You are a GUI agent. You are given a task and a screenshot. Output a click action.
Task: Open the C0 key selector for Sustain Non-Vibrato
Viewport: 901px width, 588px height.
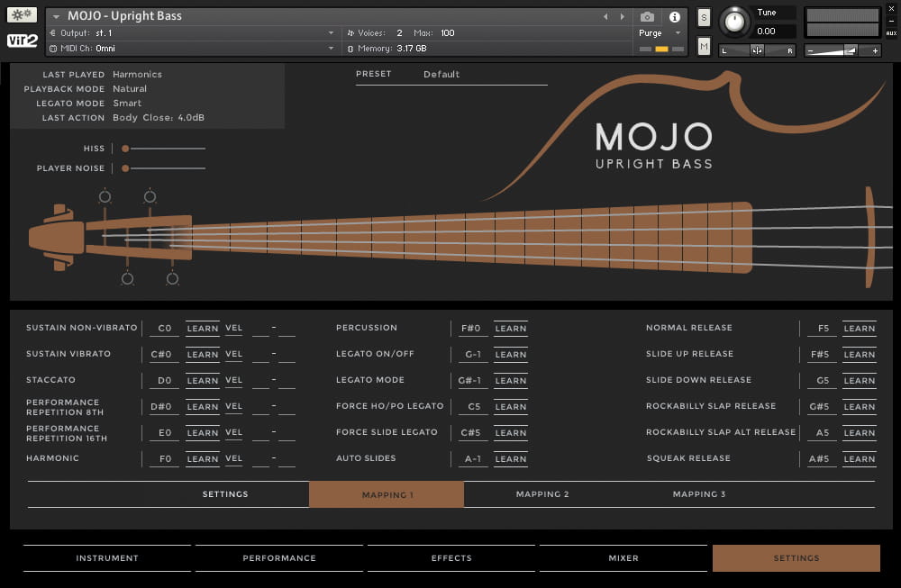pyautogui.click(x=164, y=329)
